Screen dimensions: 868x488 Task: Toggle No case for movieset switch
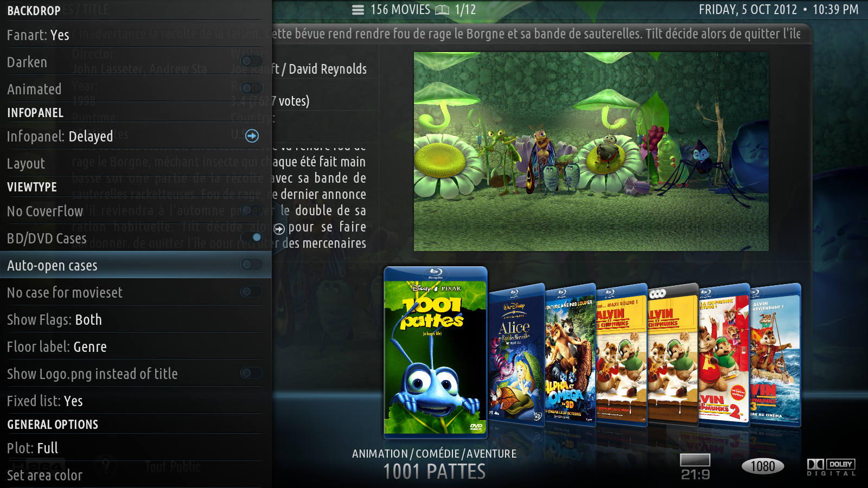251,292
